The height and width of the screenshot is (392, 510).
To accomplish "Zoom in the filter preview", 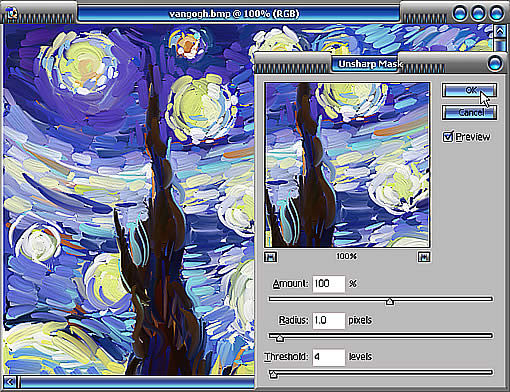I will [x=424, y=257].
